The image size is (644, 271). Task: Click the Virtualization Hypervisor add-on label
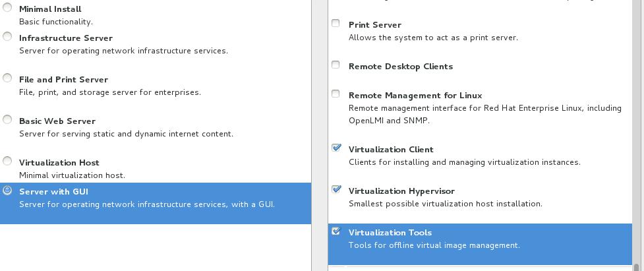(x=401, y=191)
